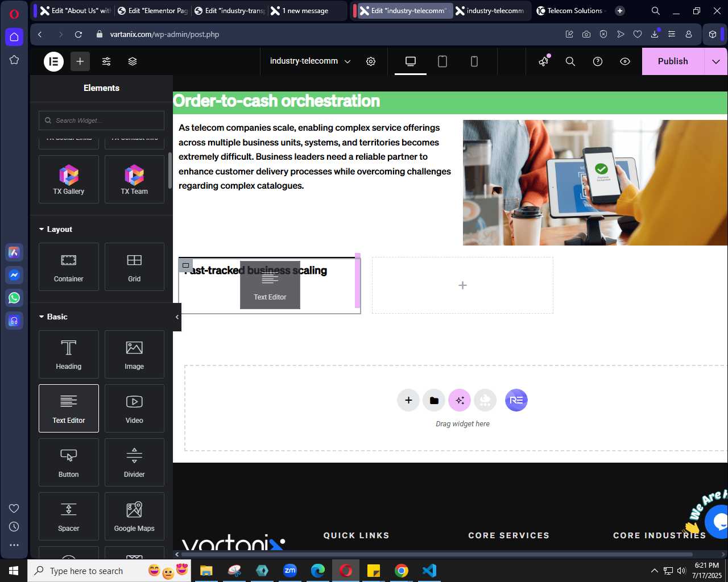This screenshot has width=728, height=582.
Task: Switch to Edit "industry-transp" tab
Action: tap(229, 11)
